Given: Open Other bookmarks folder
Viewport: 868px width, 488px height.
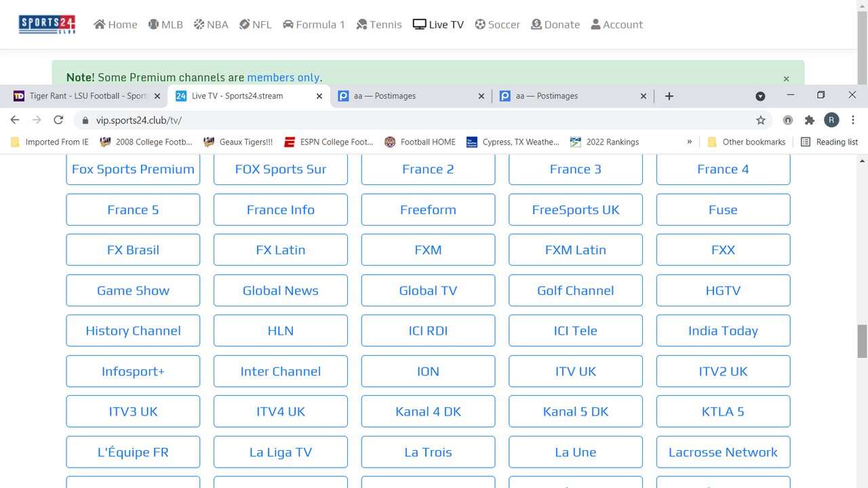Looking at the screenshot, I should point(746,142).
